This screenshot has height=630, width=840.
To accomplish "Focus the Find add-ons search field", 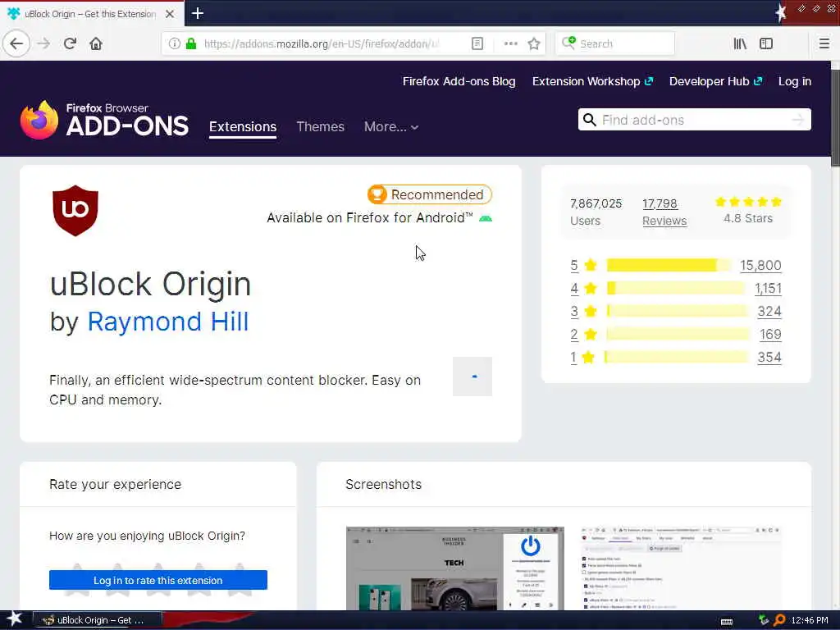I will tap(694, 120).
